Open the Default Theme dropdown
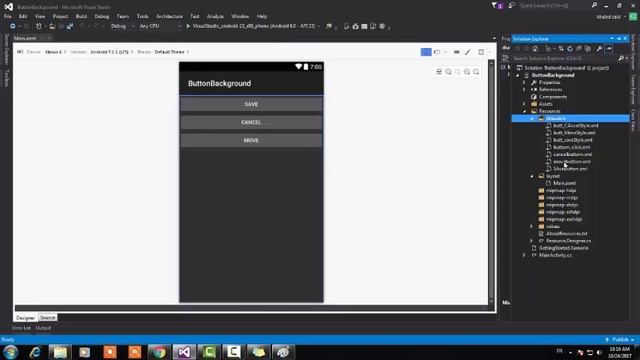Image resolution: width=640 pixels, height=360 pixels. tap(171, 52)
